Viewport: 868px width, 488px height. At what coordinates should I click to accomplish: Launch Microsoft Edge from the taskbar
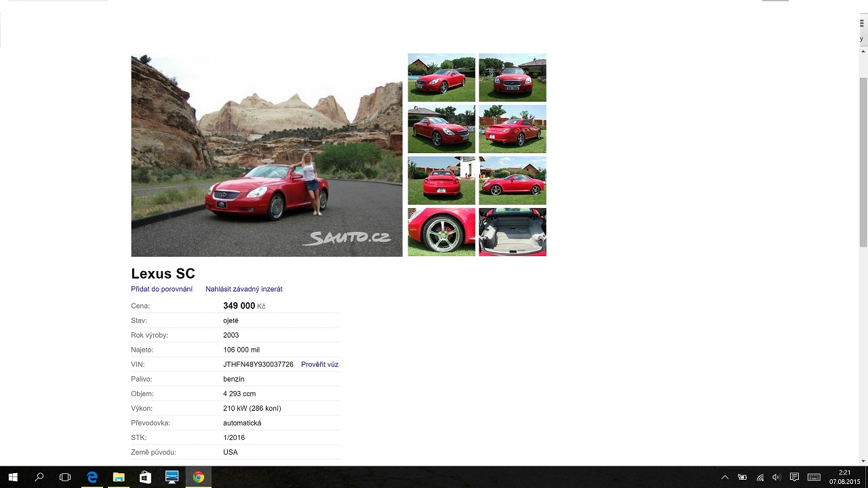[92, 477]
